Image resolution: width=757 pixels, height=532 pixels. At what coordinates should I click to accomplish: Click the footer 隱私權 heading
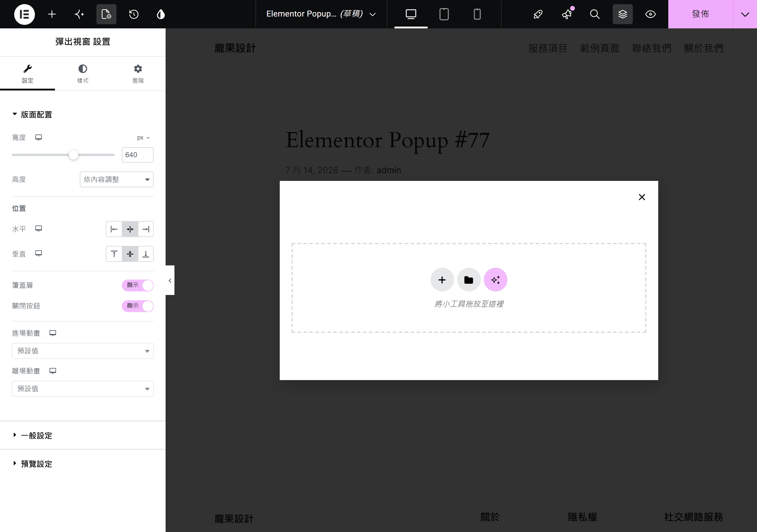point(582,517)
